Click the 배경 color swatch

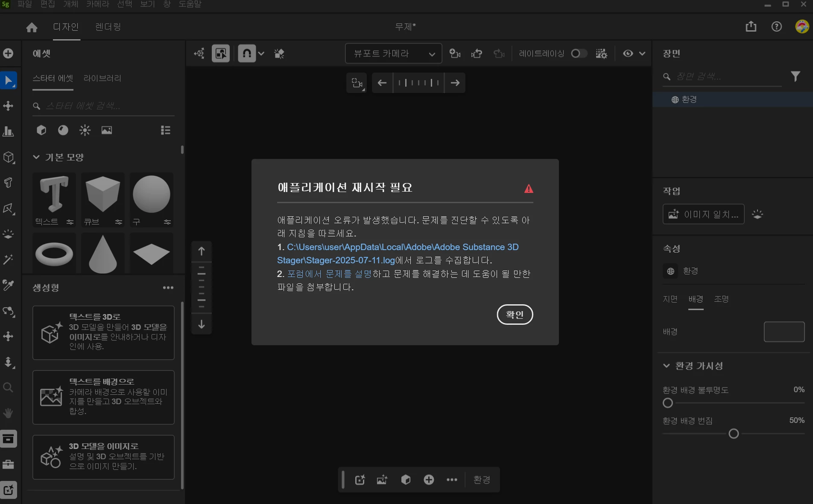(784, 332)
